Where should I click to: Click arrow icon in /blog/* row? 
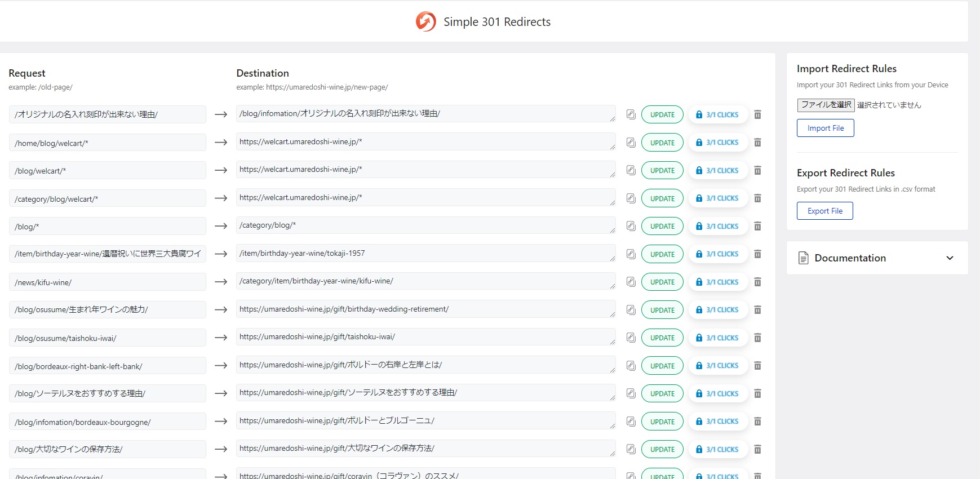[x=221, y=226]
